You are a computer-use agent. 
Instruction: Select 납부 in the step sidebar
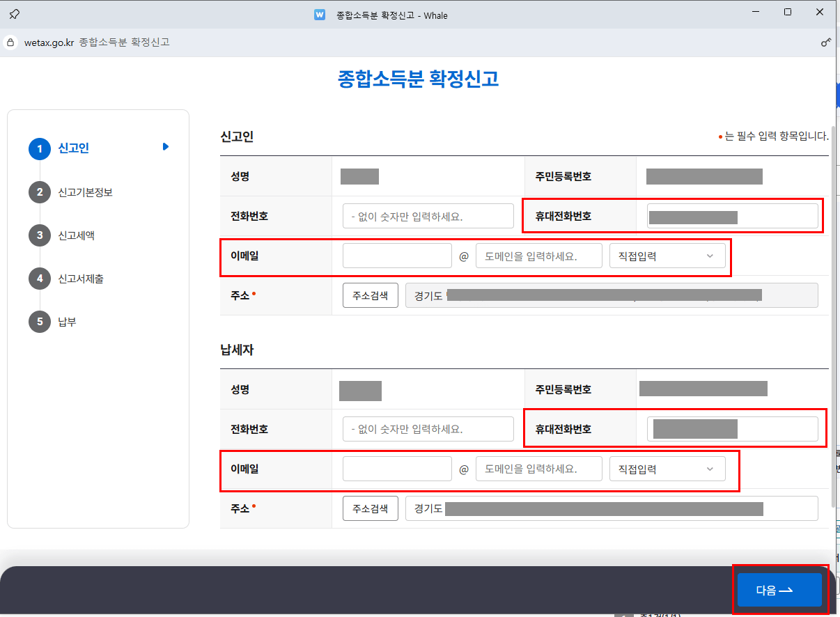(66, 322)
